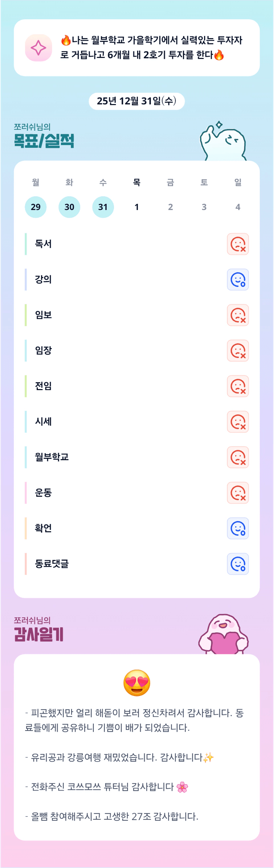Click the 동료댓글 blue smiley icon
This screenshot has width=274, height=868.
click(x=238, y=564)
